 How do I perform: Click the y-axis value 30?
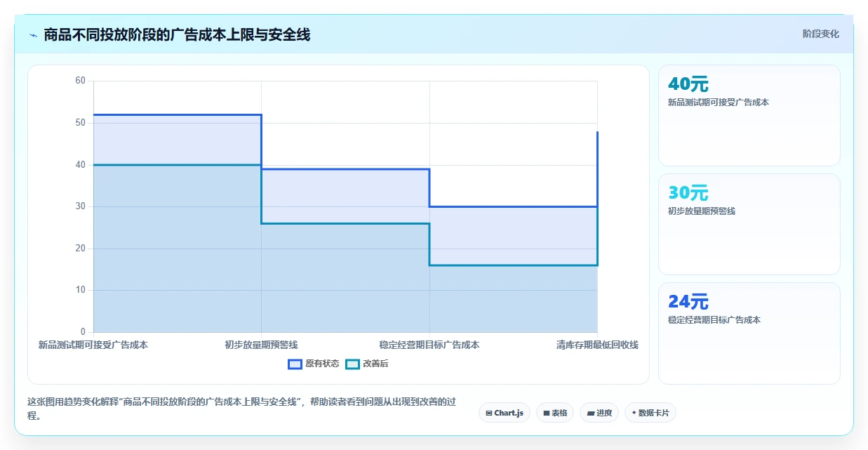pos(80,206)
